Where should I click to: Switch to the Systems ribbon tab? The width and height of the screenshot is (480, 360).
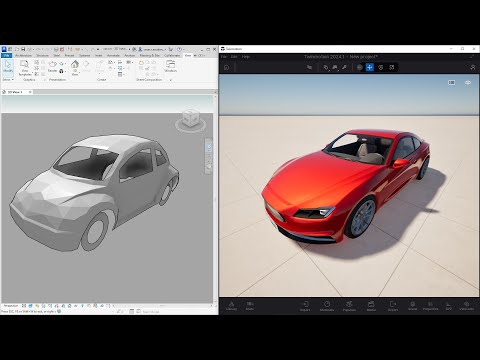[85, 55]
